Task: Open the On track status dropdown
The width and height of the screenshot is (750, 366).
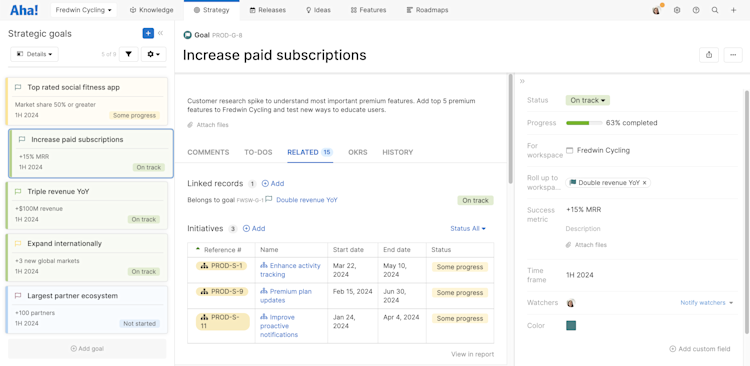Action: pyautogui.click(x=587, y=100)
